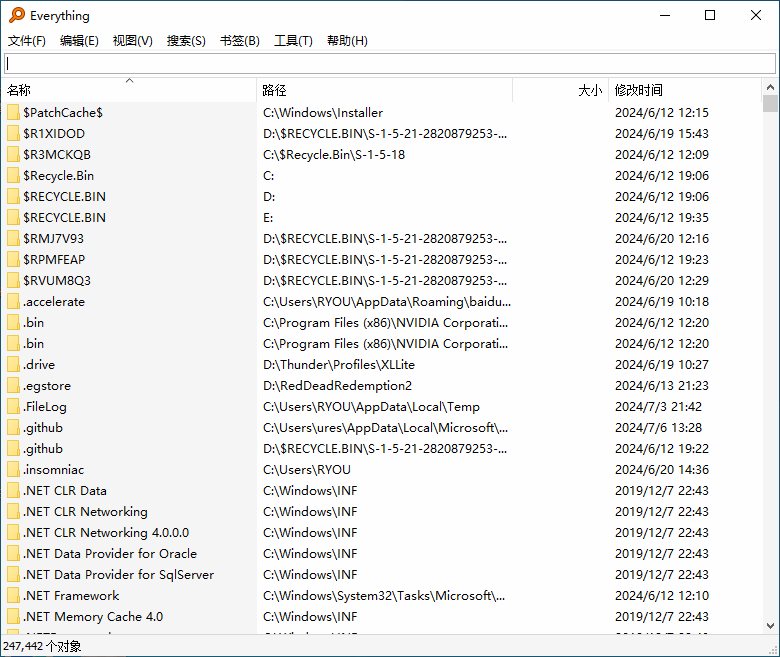Select the .drive folder icon
Viewport: 780px width, 657px height.
[x=13, y=365]
